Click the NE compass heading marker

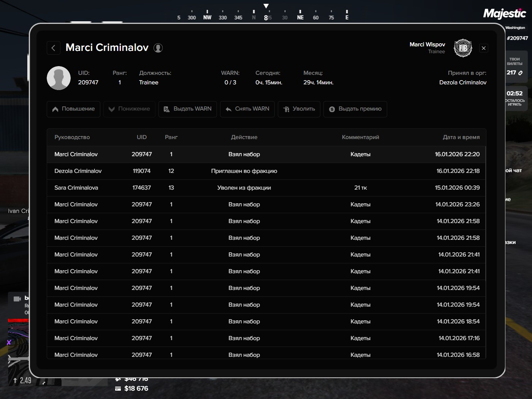300,17
